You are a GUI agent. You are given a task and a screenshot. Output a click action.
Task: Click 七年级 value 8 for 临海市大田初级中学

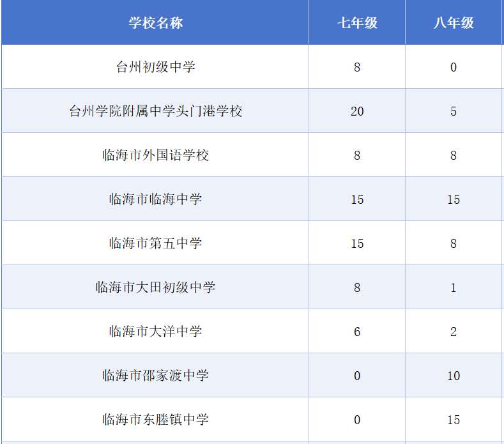coord(357,287)
